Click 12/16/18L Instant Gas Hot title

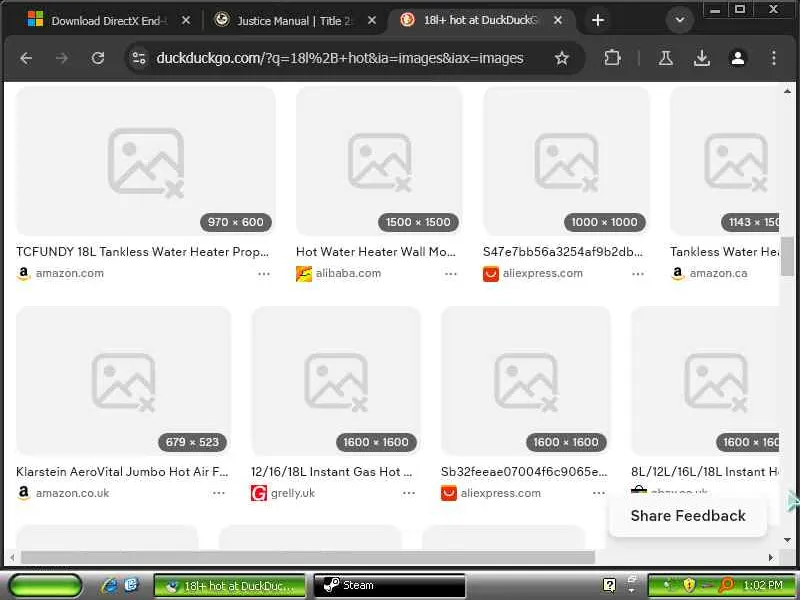[332, 472]
